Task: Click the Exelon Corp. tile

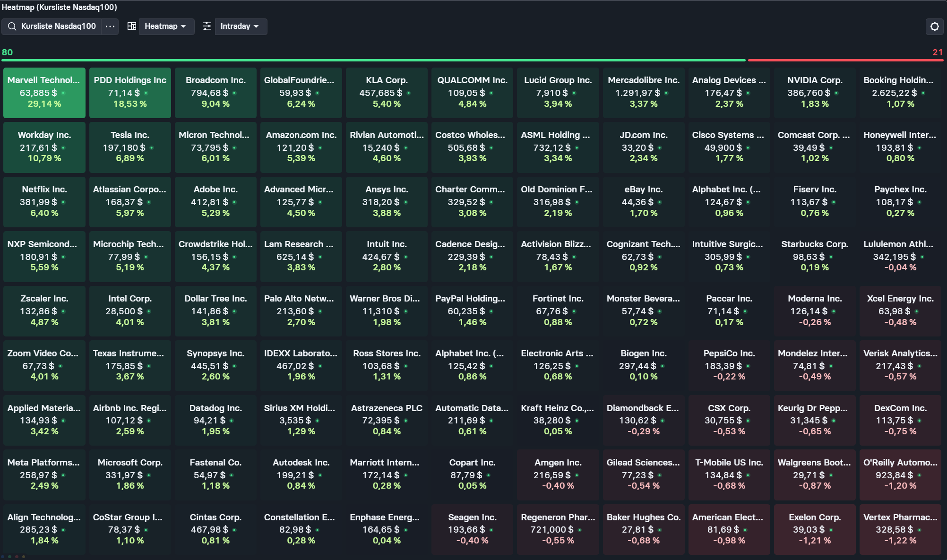Action: tap(815, 529)
